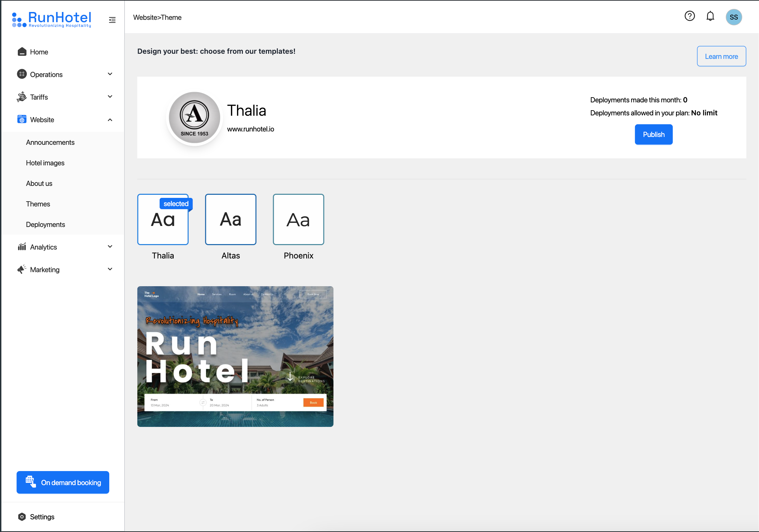Open Deployments submenu item

(x=46, y=225)
